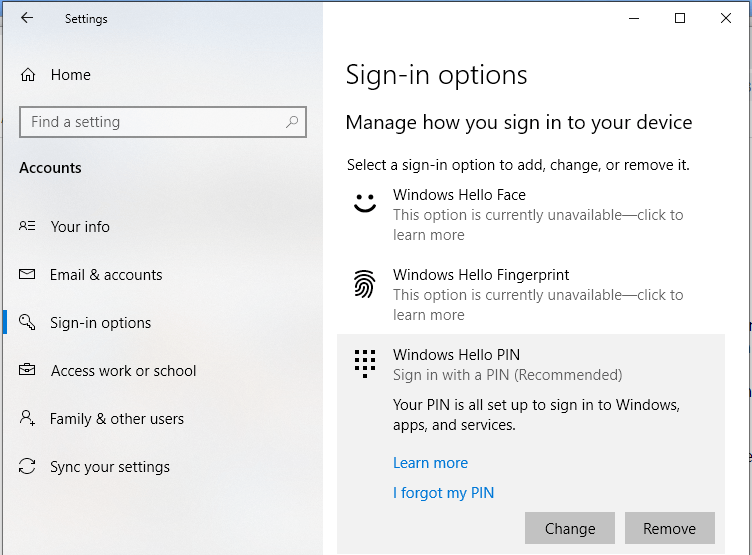This screenshot has width=752, height=555.
Task: Click I forgot my PIN link
Action: tap(443, 493)
